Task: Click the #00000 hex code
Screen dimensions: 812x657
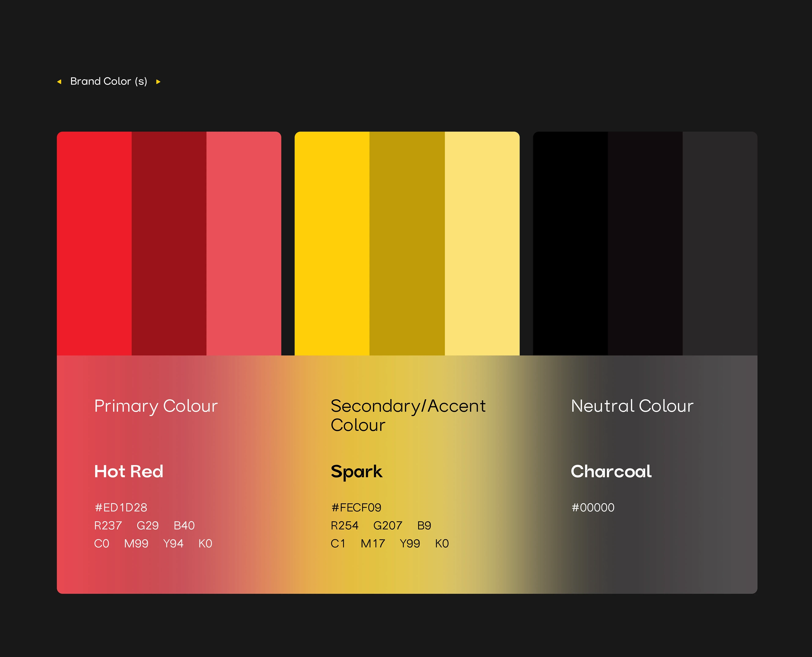Action: (x=593, y=508)
